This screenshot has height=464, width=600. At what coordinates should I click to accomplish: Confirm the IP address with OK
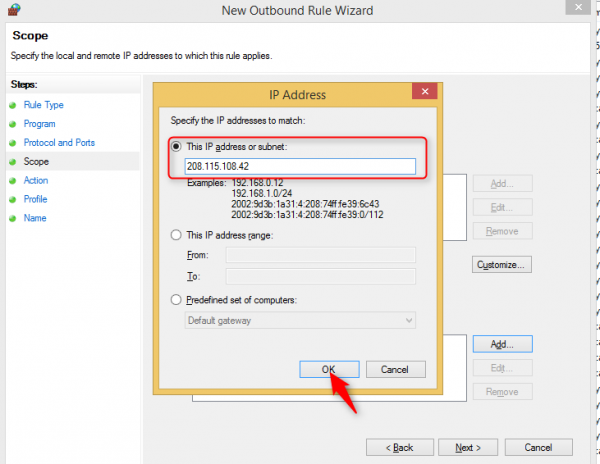click(329, 369)
